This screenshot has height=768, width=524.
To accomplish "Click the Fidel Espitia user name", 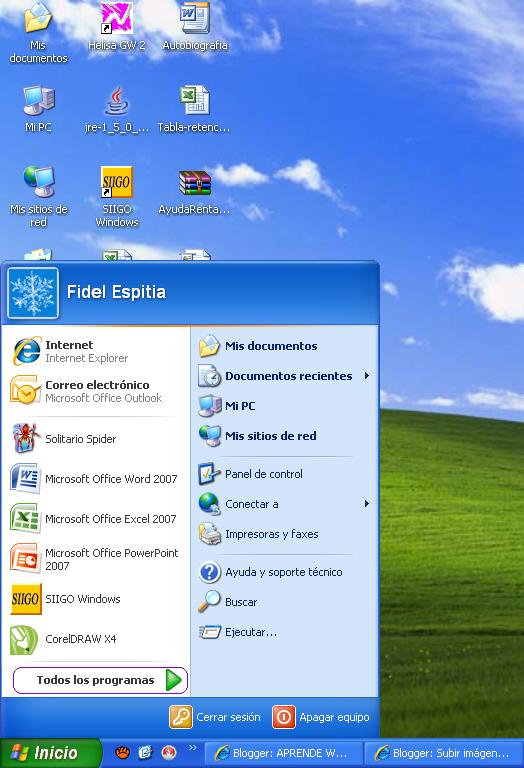I will point(116,292).
